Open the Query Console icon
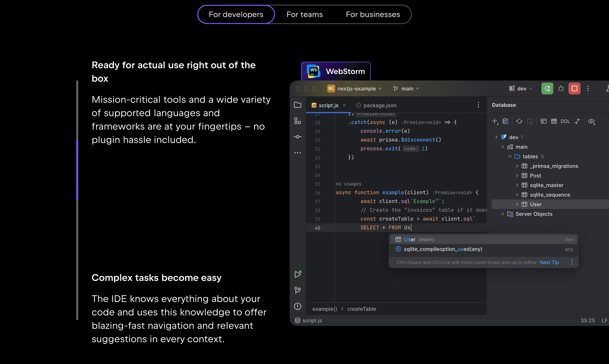This screenshot has height=364, width=609. tap(544, 121)
